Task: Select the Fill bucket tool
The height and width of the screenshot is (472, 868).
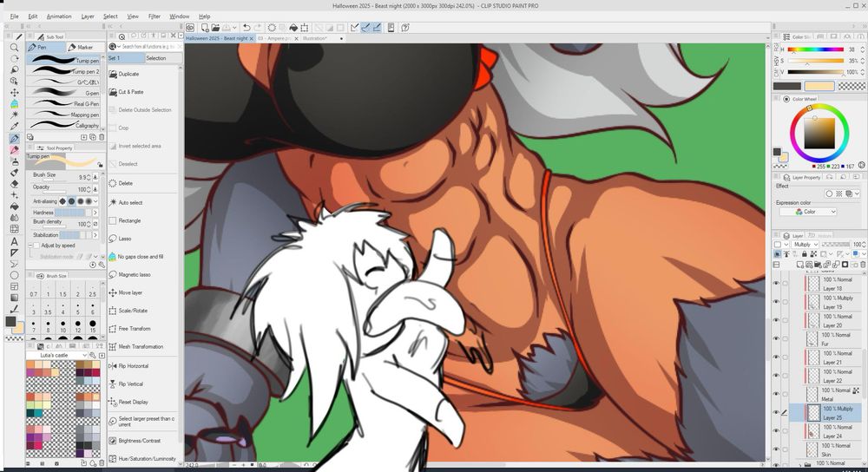Action: [x=15, y=206]
